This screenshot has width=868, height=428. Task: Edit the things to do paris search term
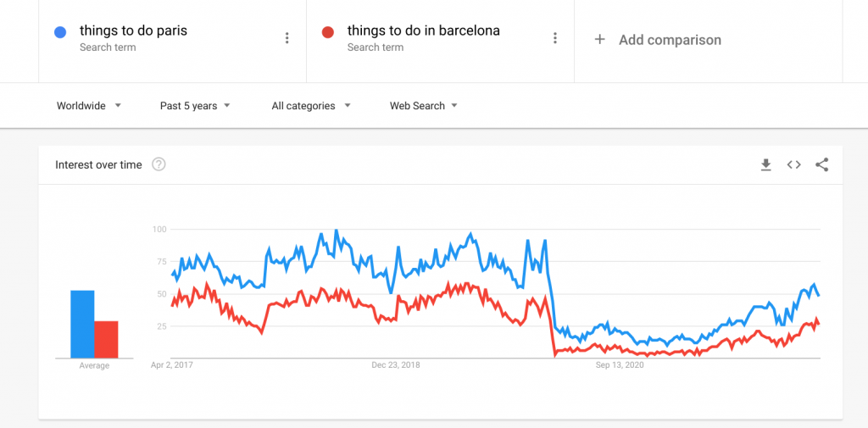pyautogui.click(x=133, y=31)
